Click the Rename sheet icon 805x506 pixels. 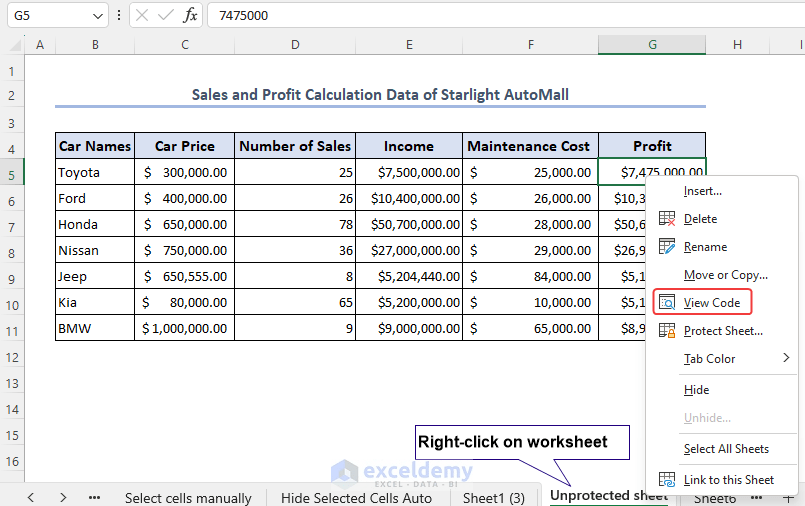(x=667, y=247)
